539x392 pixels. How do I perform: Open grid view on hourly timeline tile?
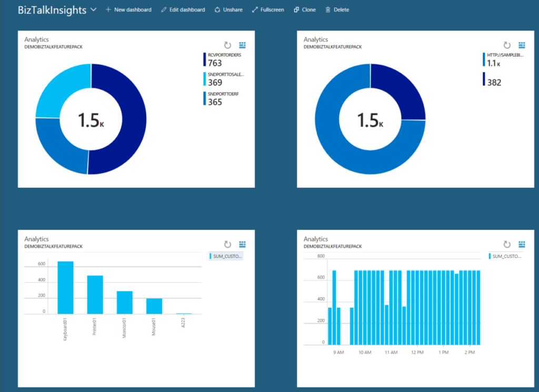pyautogui.click(x=522, y=245)
